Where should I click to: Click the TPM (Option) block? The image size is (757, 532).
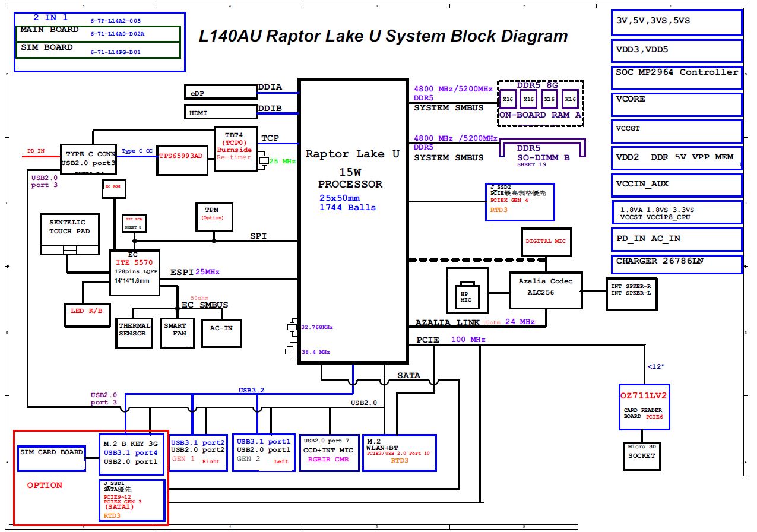pyautogui.click(x=214, y=218)
